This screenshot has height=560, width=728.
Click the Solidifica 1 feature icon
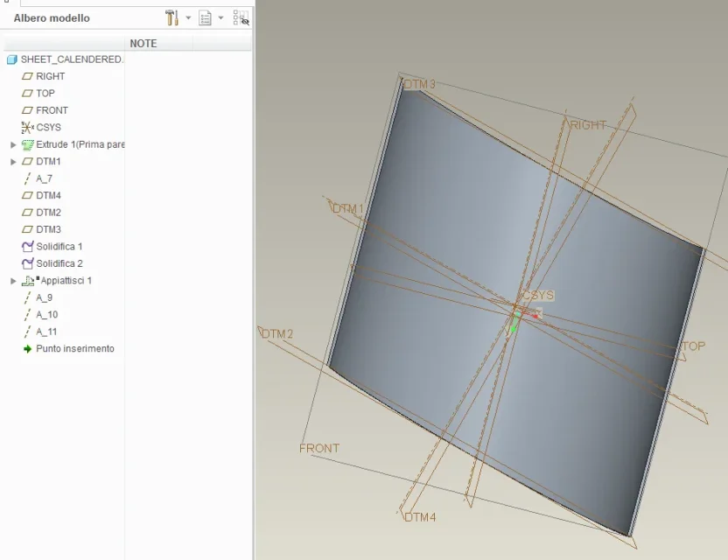[x=27, y=247]
